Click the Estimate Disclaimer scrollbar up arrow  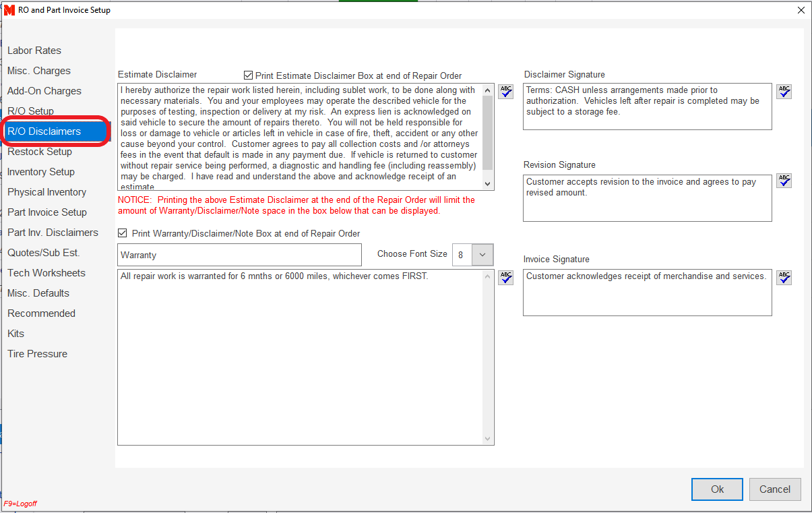488,90
